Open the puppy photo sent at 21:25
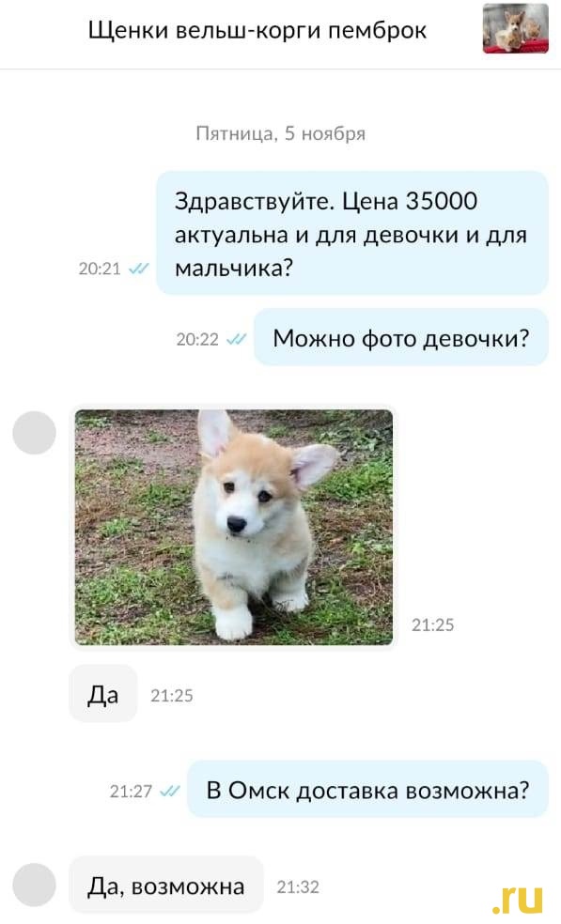This screenshot has height=924, width=561. pyautogui.click(x=234, y=527)
